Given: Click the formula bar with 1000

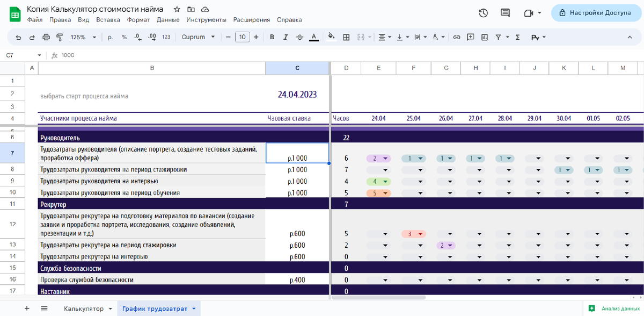Looking at the screenshot, I should (x=349, y=55).
